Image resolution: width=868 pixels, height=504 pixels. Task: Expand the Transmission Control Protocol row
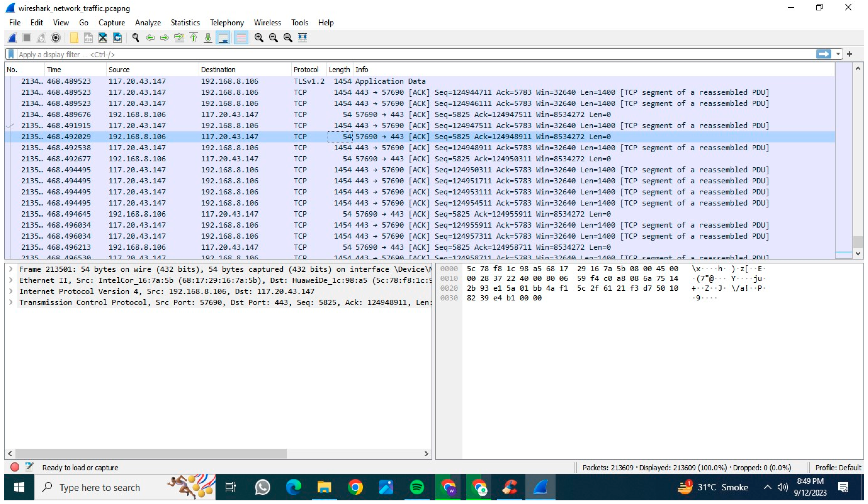(11, 302)
